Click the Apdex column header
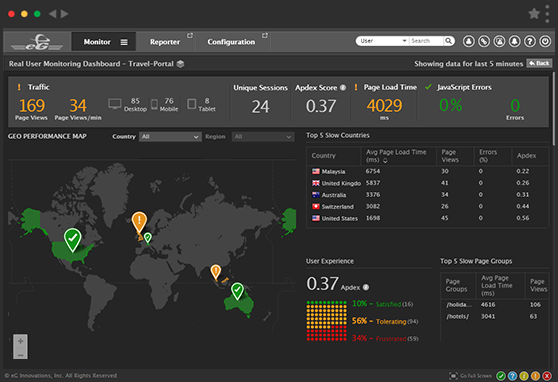This screenshot has height=382, width=558. [526, 156]
